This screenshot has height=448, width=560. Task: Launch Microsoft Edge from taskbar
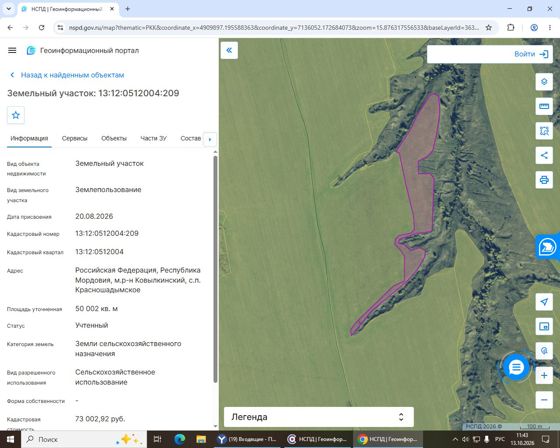(x=179, y=439)
